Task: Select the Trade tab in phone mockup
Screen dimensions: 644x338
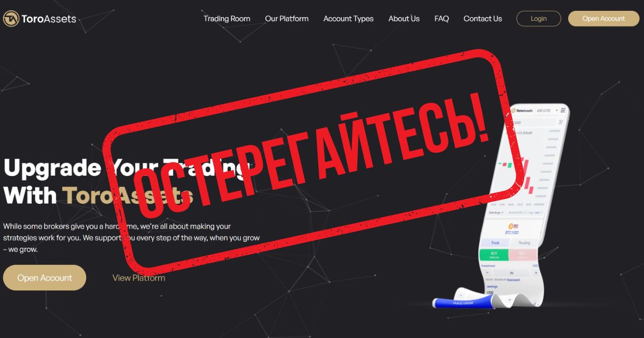Action: tap(495, 243)
